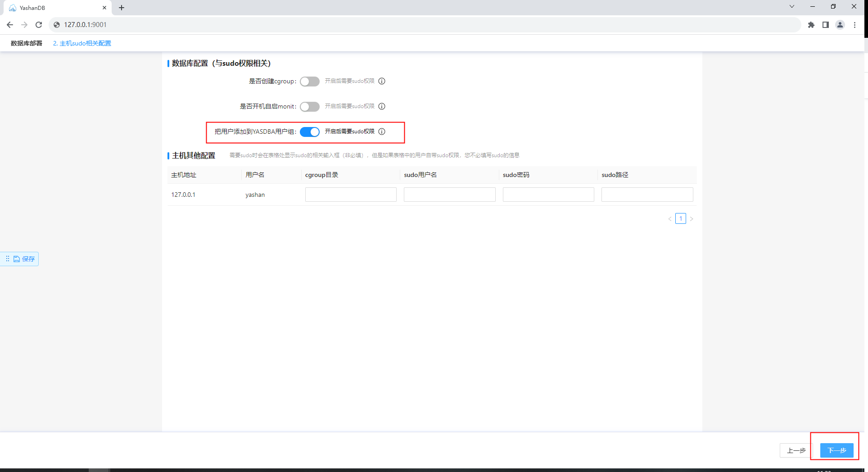Click the sudo密码 input field
This screenshot has height=472, width=868.
pos(548,195)
